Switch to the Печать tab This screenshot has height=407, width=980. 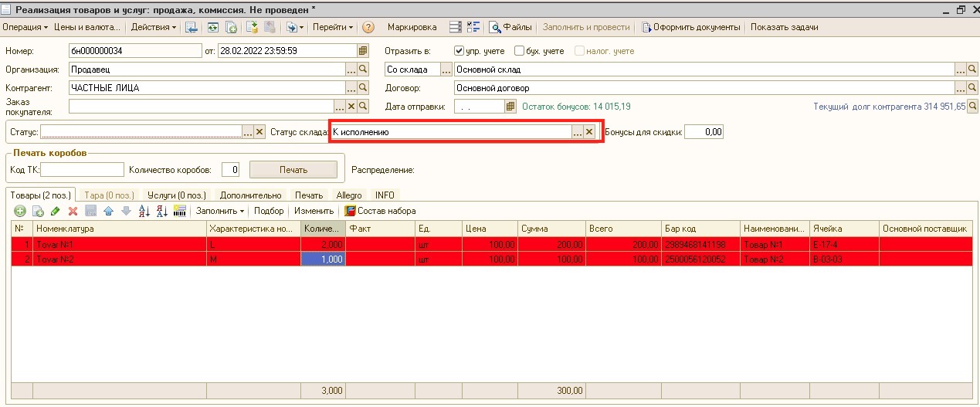[x=309, y=195]
